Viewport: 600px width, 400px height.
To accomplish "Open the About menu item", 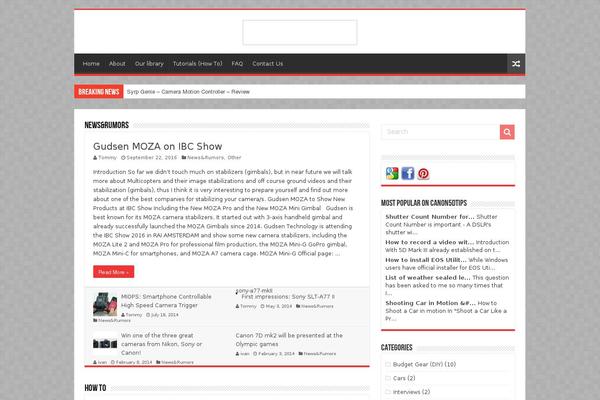I will coord(117,64).
